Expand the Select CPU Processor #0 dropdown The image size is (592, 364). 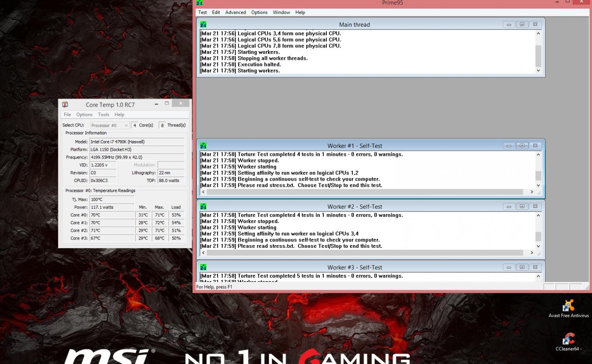(x=110, y=125)
